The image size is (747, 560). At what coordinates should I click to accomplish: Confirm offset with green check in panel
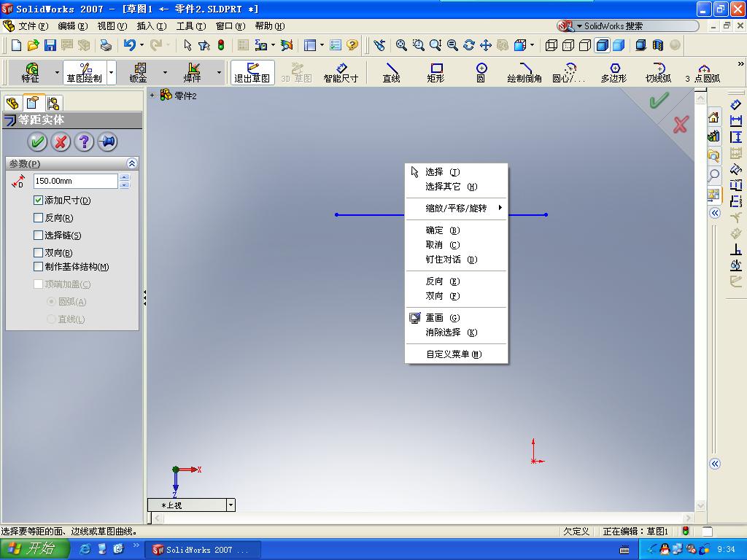(x=37, y=142)
